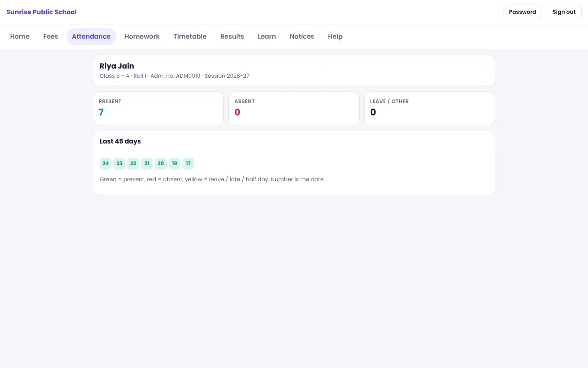This screenshot has width=588, height=368.
Task: Open the Learn tab
Action: click(266, 36)
